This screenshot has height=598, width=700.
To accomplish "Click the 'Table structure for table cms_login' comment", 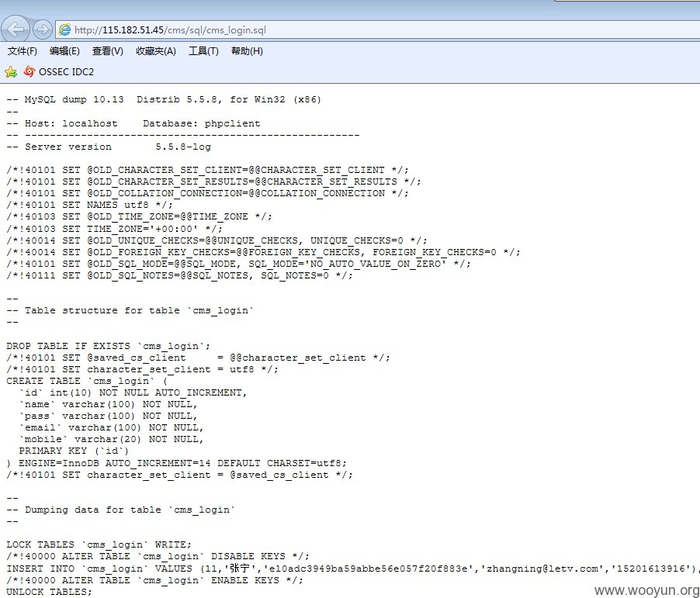I will tap(130, 310).
